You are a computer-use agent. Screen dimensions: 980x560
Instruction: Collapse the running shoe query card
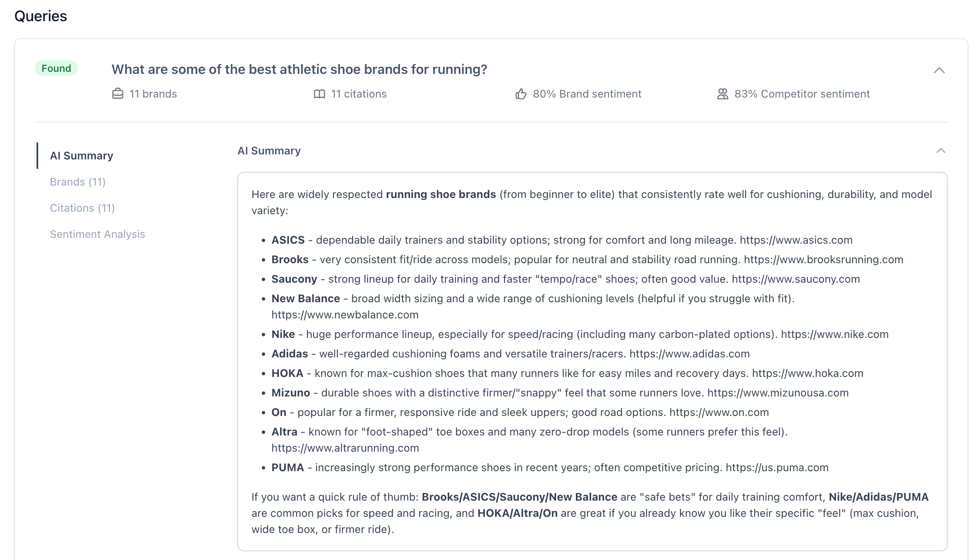pyautogui.click(x=939, y=70)
